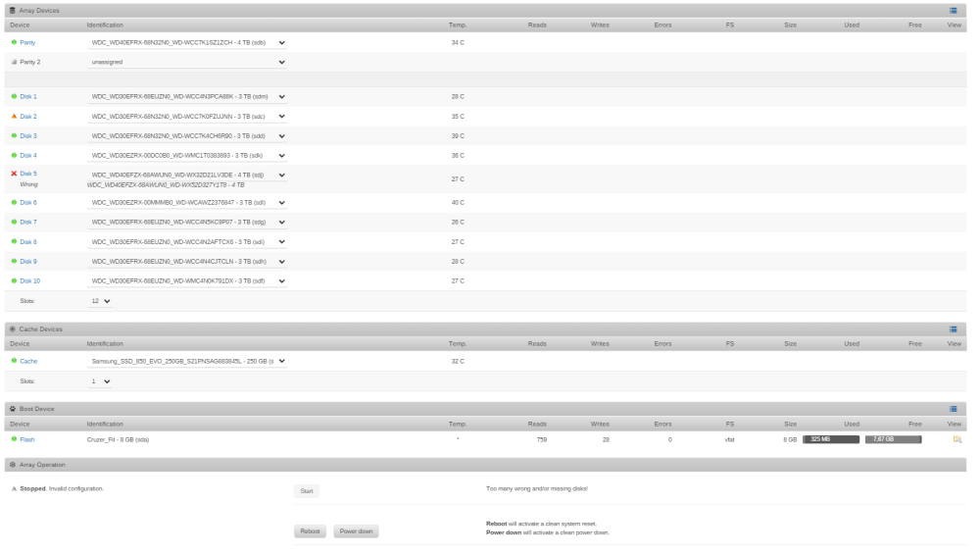This screenshot has height=554, width=980.
Task: Open the Disk 9 identification dropdown
Action: tap(187, 262)
